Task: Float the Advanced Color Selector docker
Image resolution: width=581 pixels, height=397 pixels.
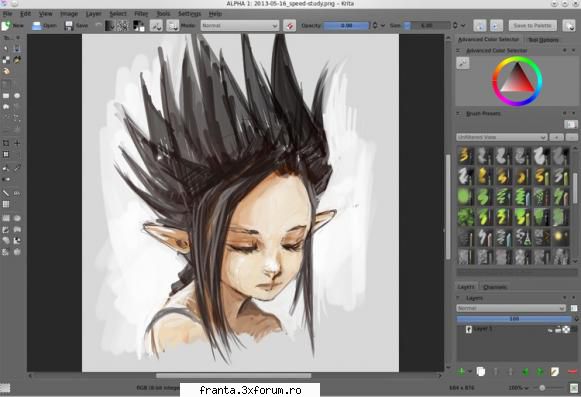Action: [565, 50]
